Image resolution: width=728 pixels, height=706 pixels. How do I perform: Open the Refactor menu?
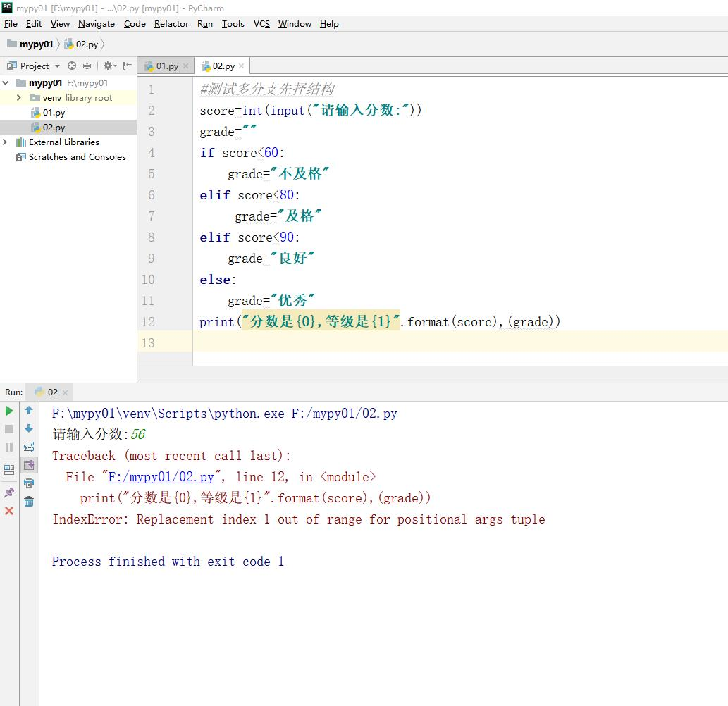tap(171, 24)
